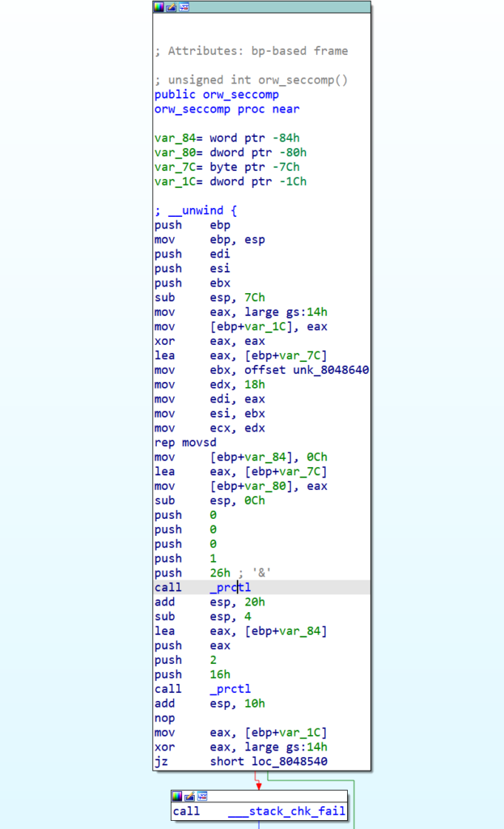Click the 'mov [ebp+var_1C], eax' instruction

pyautogui.click(x=241, y=326)
